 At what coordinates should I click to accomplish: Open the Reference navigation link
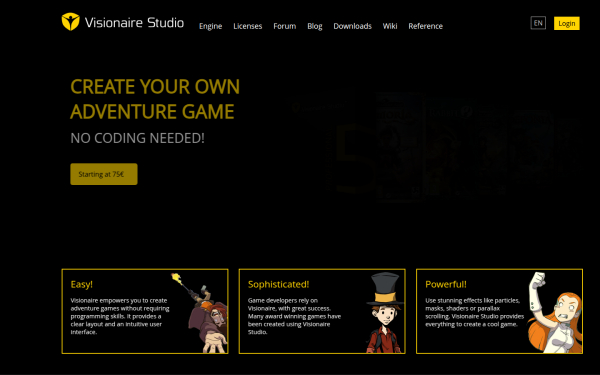pos(426,26)
